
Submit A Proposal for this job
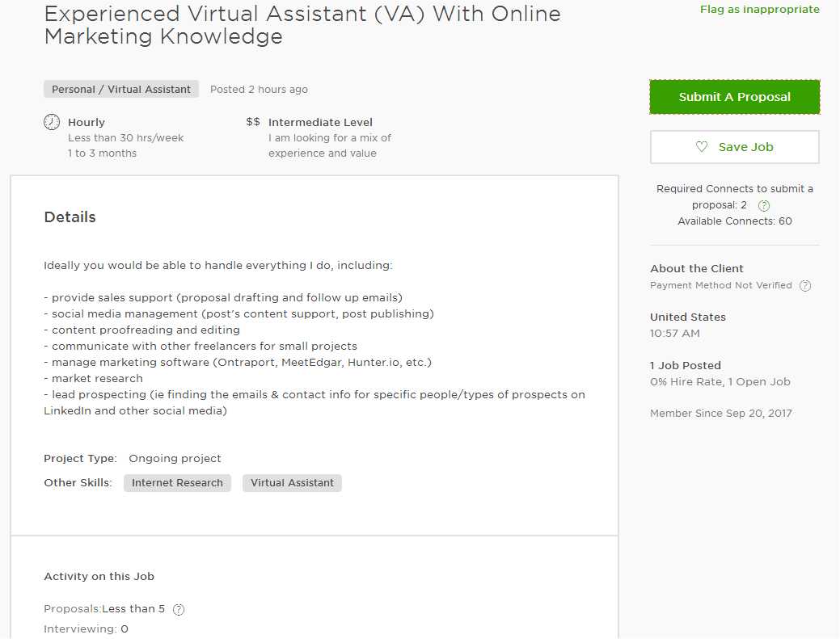click(734, 97)
